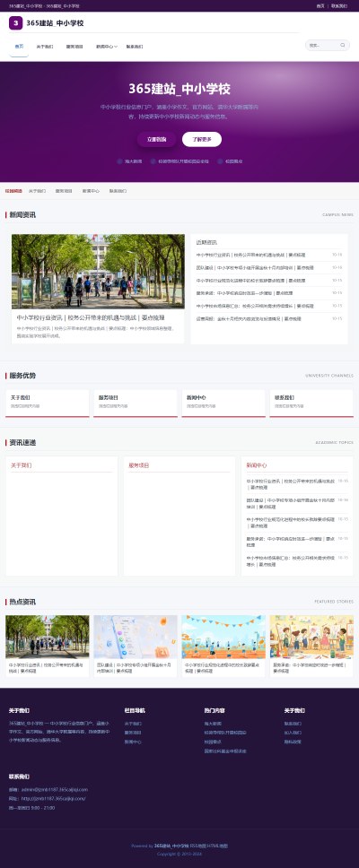The width and height of the screenshot is (359, 868).
Task: Open 新闻中心 in the secondary quick-nav bar
Action: (x=91, y=191)
